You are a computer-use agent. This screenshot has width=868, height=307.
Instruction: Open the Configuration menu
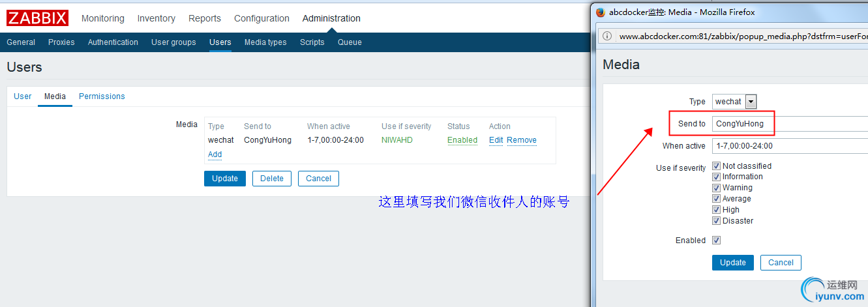pyautogui.click(x=262, y=18)
